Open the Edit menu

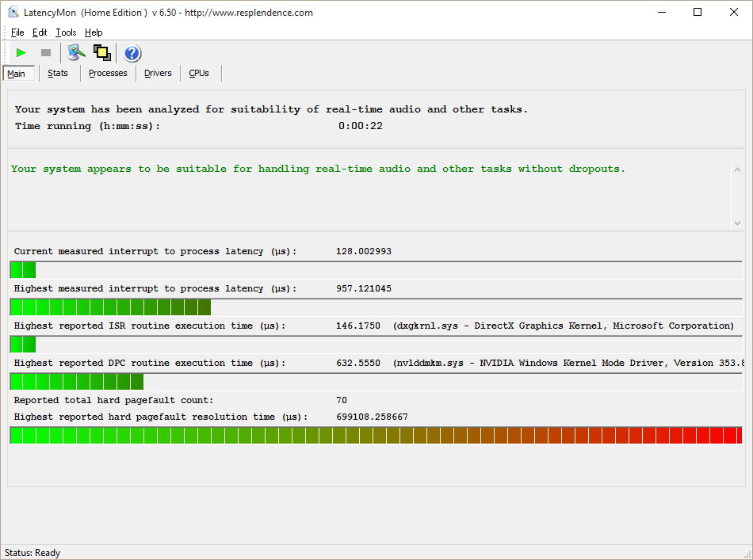(x=40, y=32)
